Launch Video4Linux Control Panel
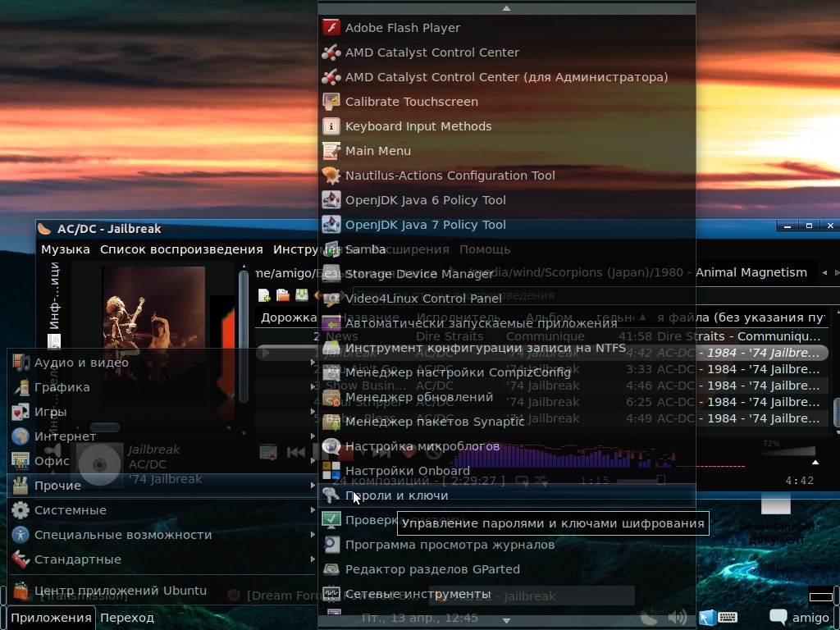 506,299
